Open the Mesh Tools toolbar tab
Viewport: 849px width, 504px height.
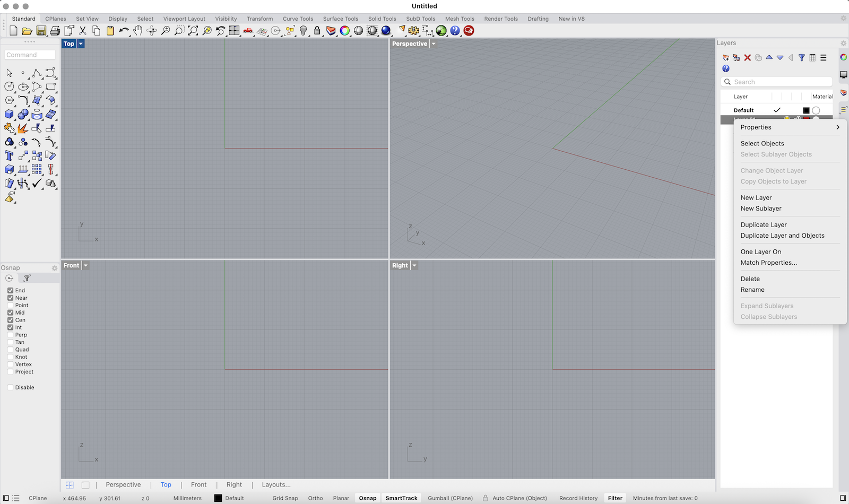pos(460,19)
